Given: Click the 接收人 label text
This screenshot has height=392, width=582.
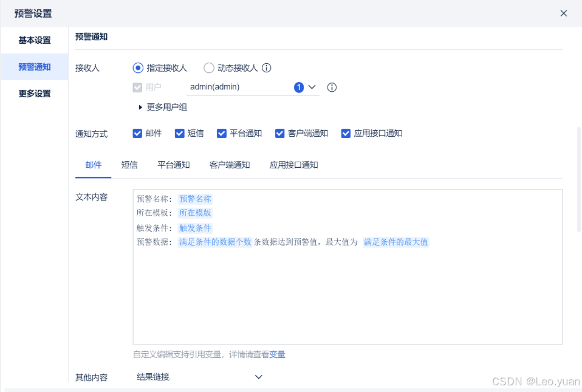Looking at the screenshot, I should [x=87, y=68].
